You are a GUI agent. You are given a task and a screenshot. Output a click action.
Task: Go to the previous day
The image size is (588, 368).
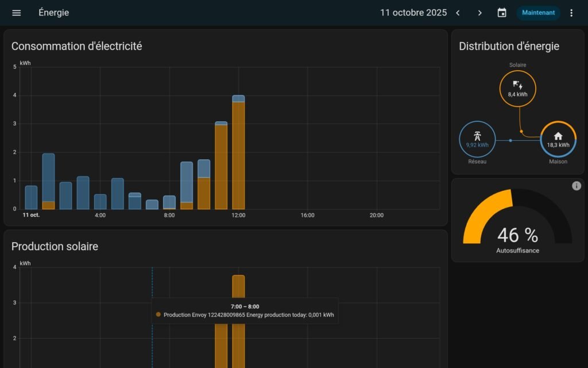coord(458,13)
